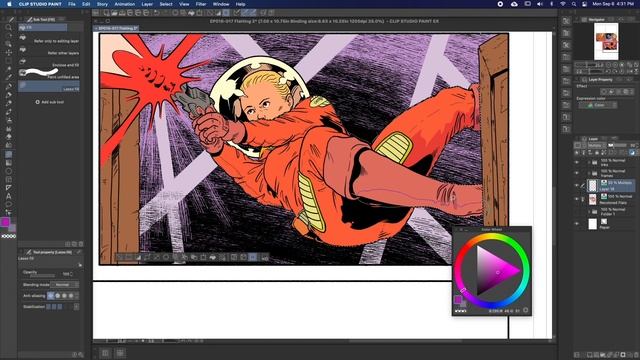Select the first Anti-aliasing option
Viewport: 640px width, 360px height.
click(50, 296)
